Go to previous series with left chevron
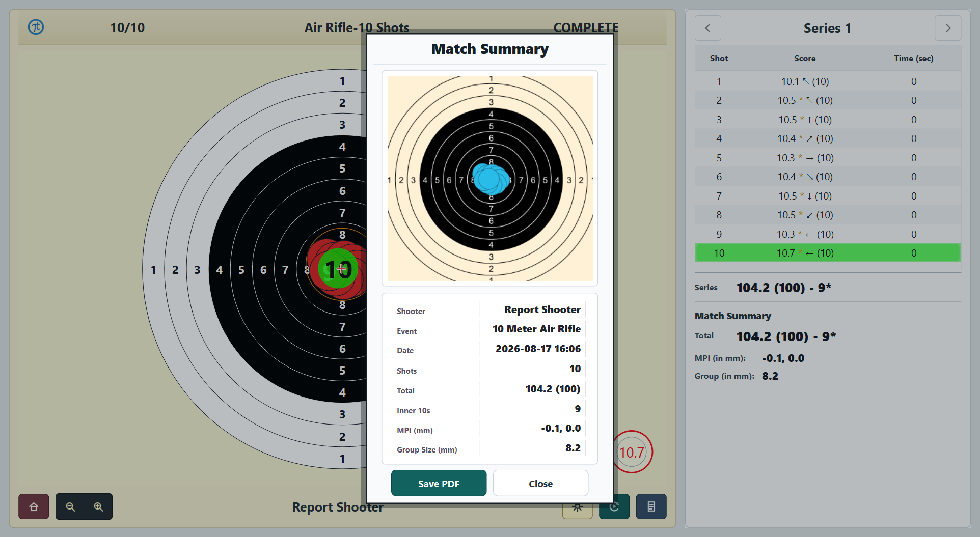Viewport: 980px width, 537px height. (x=707, y=28)
